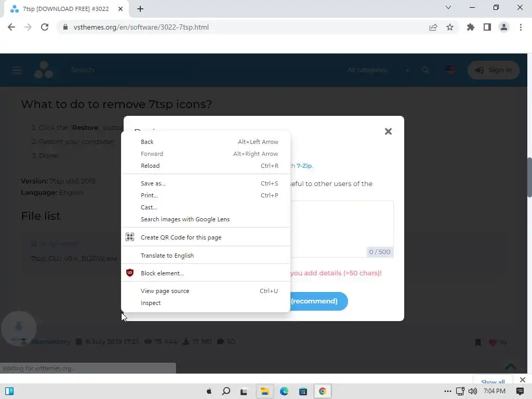This screenshot has height=399, width=532.
Task: Open the Extensions puzzle icon
Action: [471, 27]
